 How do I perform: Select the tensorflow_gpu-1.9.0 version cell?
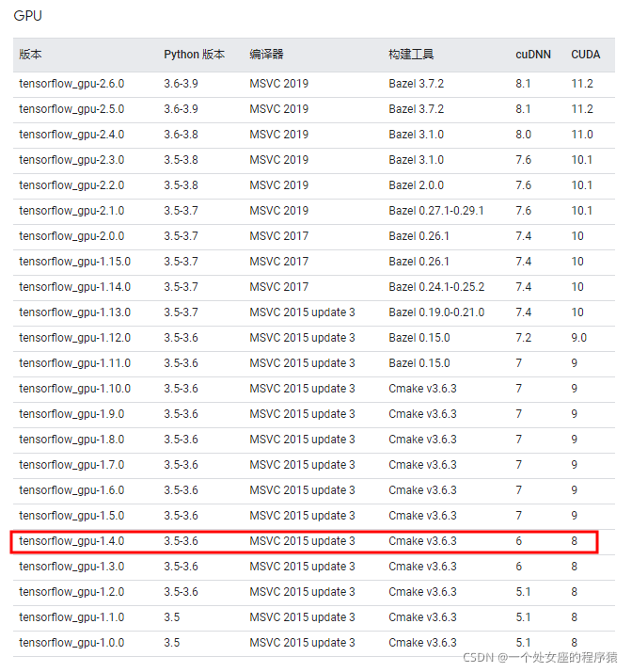71,414
